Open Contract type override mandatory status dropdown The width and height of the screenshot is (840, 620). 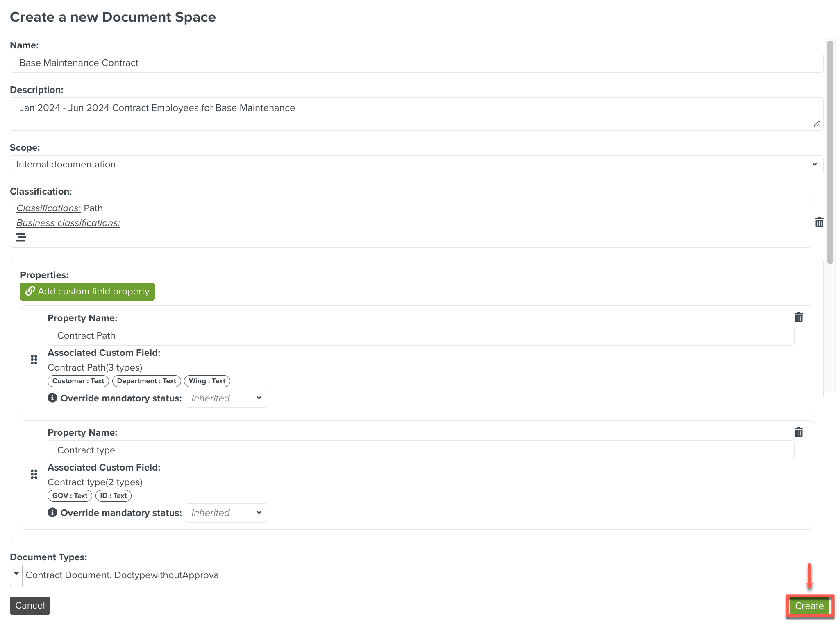pyautogui.click(x=226, y=513)
